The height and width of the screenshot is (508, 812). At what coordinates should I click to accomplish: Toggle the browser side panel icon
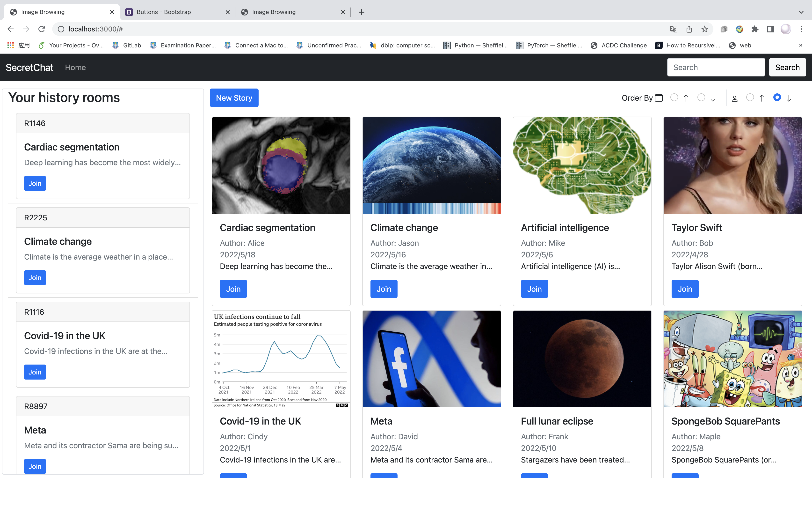coord(770,29)
